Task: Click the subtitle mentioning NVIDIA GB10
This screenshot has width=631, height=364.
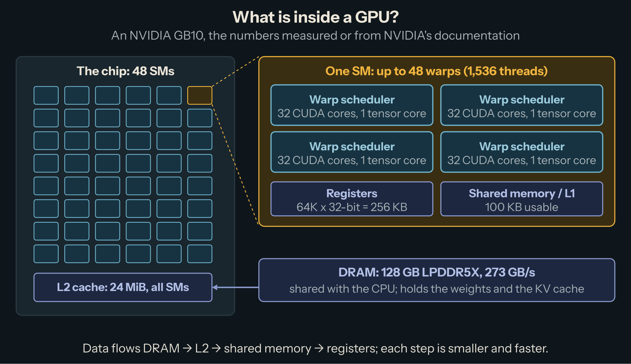Action: pyautogui.click(x=315, y=36)
